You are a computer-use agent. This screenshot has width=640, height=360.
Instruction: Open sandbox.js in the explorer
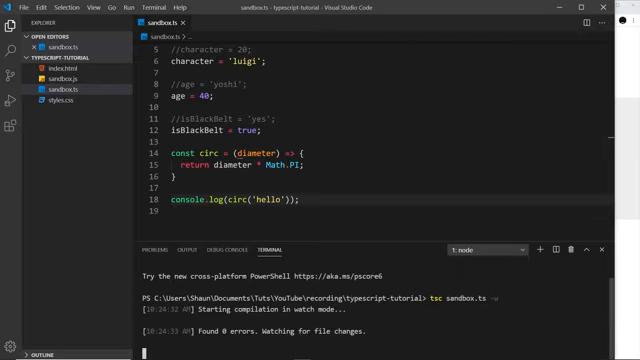pos(62,79)
